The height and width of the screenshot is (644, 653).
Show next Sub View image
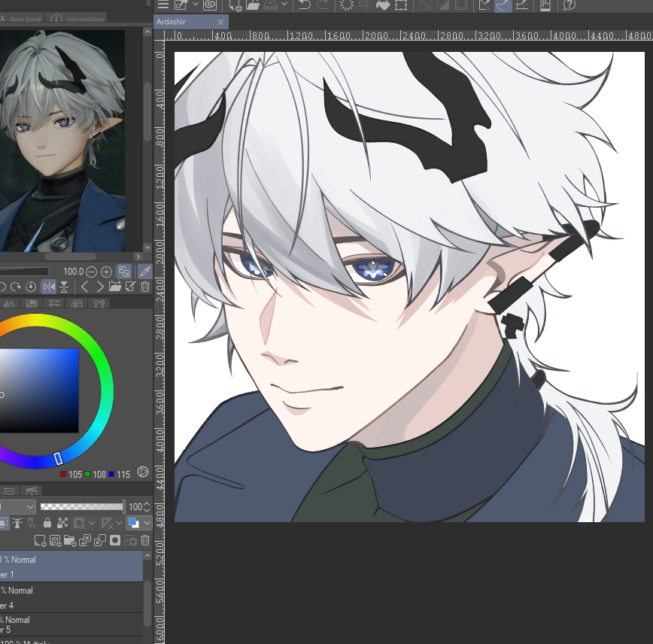click(x=100, y=287)
